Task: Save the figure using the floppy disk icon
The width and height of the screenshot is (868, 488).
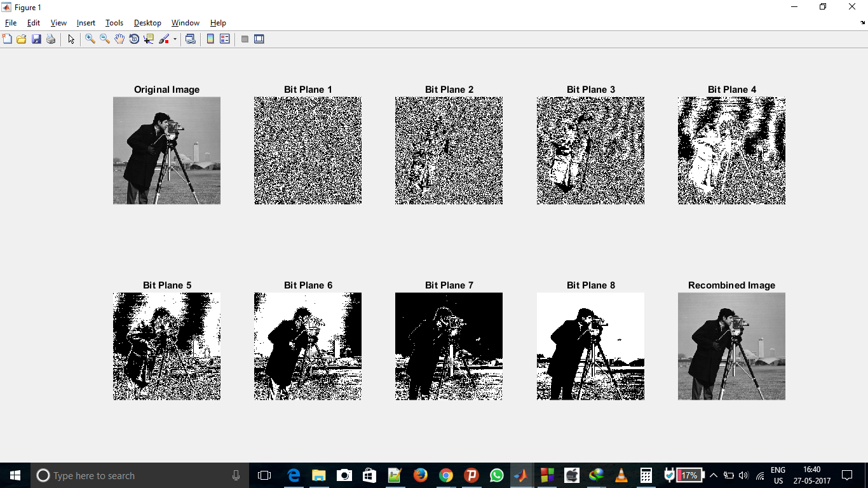Action: point(36,39)
